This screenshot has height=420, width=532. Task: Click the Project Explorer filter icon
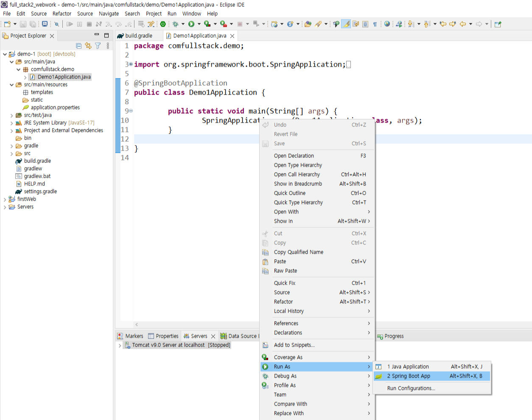coord(98,46)
